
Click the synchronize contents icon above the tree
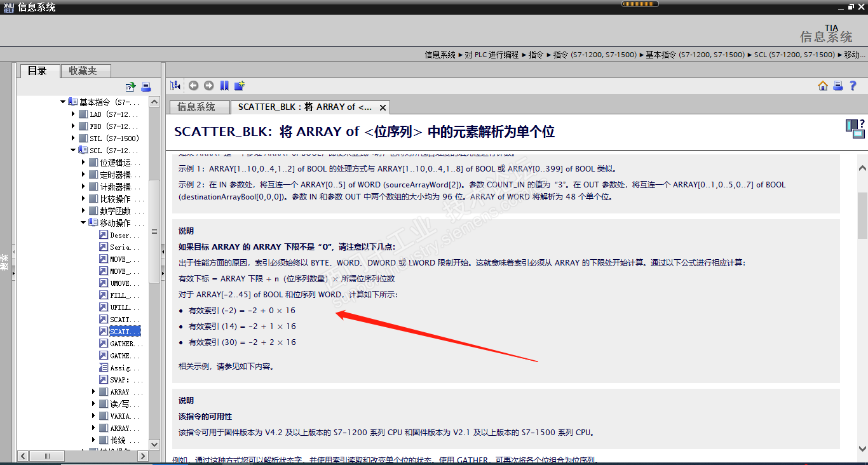click(130, 87)
